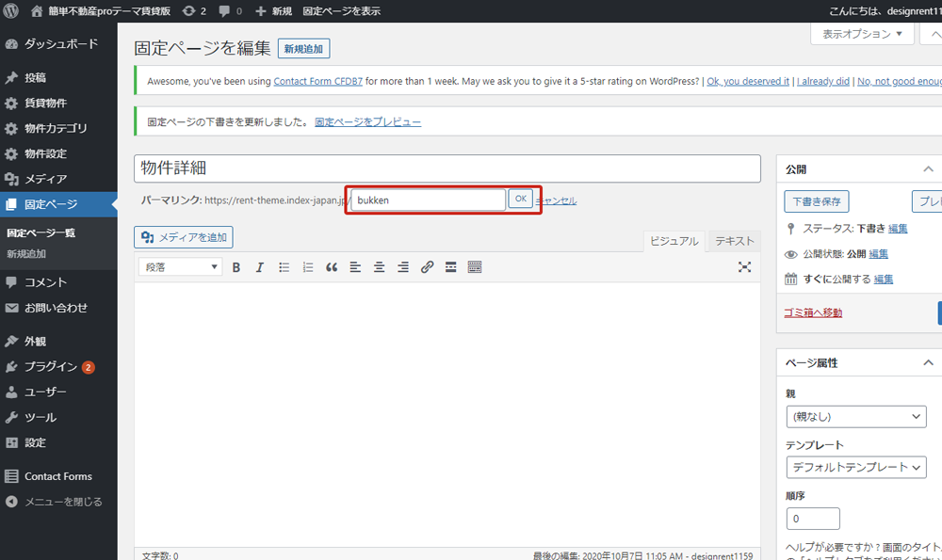
Task: Click the ゴミ箱へ移動 link
Action: (813, 312)
